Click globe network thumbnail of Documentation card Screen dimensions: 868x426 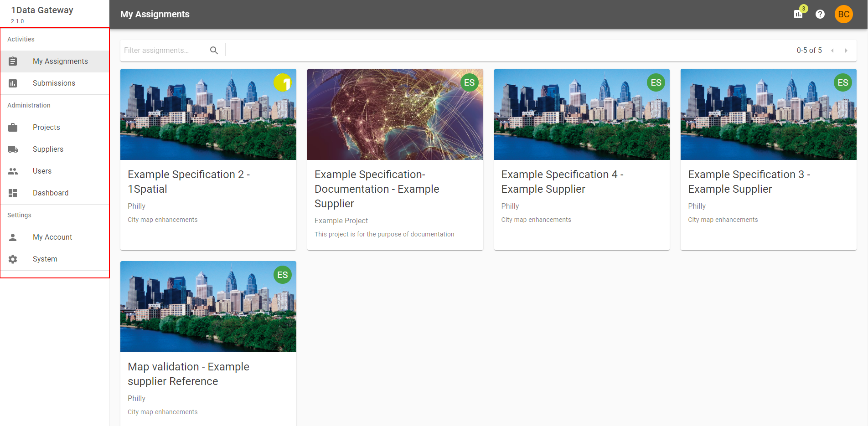click(395, 114)
